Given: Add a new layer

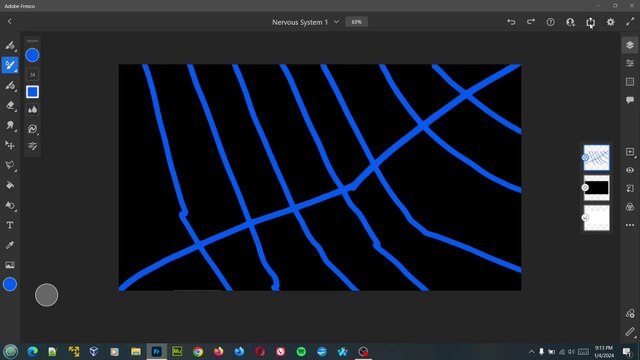Looking at the screenshot, I should click(x=630, y=152).
